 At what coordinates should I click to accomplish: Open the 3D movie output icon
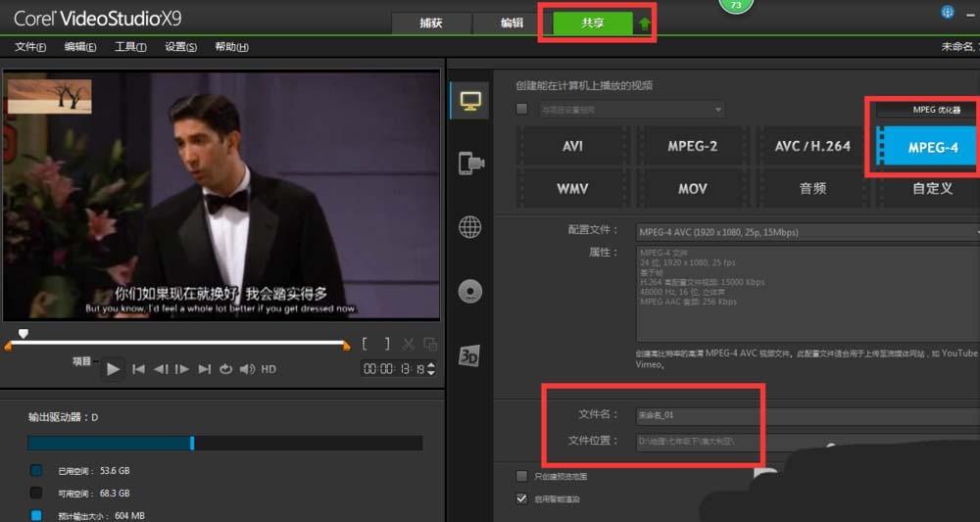(x=469, y=356)
